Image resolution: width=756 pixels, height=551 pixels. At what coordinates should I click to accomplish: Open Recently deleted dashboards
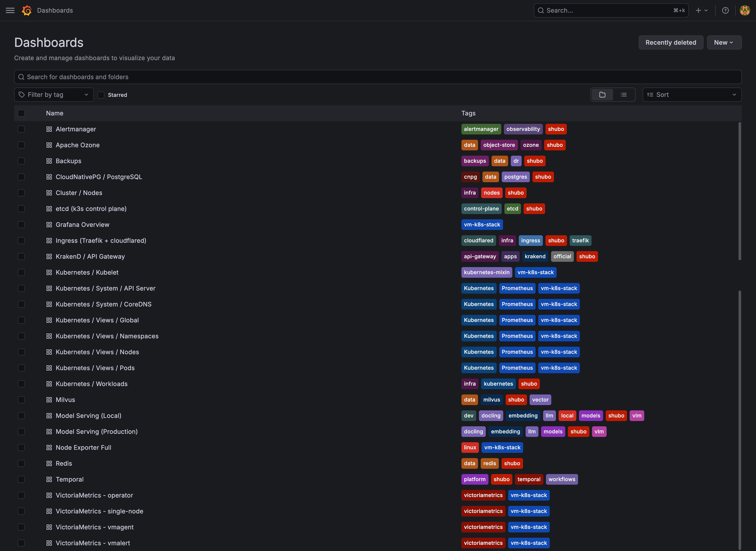[671, 42]
